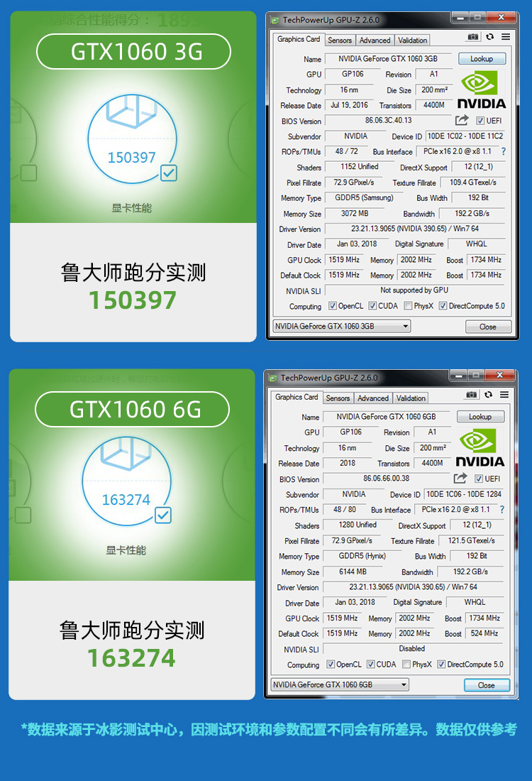532x781 pixels.
Task: Click the GTX1060 3G green title pill
Action: click(x=133, y=51)
